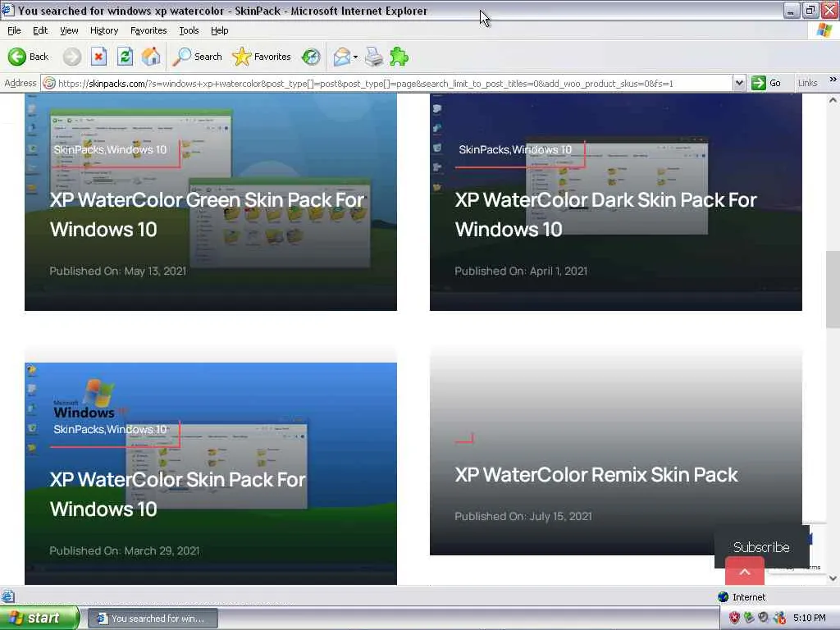Click the page scrollbar up arrow
The image size is (840, 630).
pyautogui.click(x=833, y=99)
